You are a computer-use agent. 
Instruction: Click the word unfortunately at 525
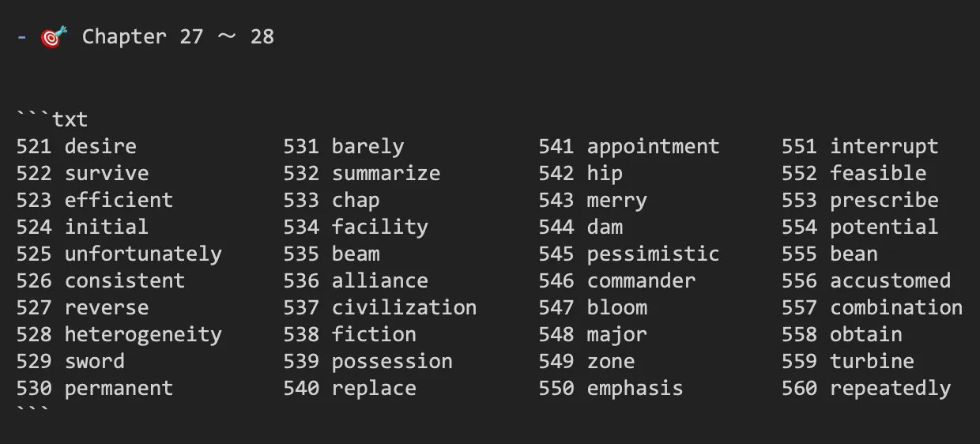click(x=143, y=254)
